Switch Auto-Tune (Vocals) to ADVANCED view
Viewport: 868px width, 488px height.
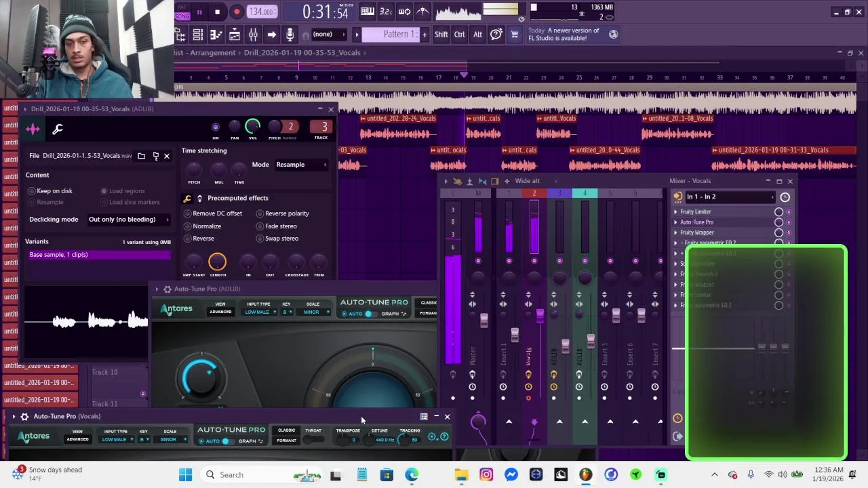point(77,439)
